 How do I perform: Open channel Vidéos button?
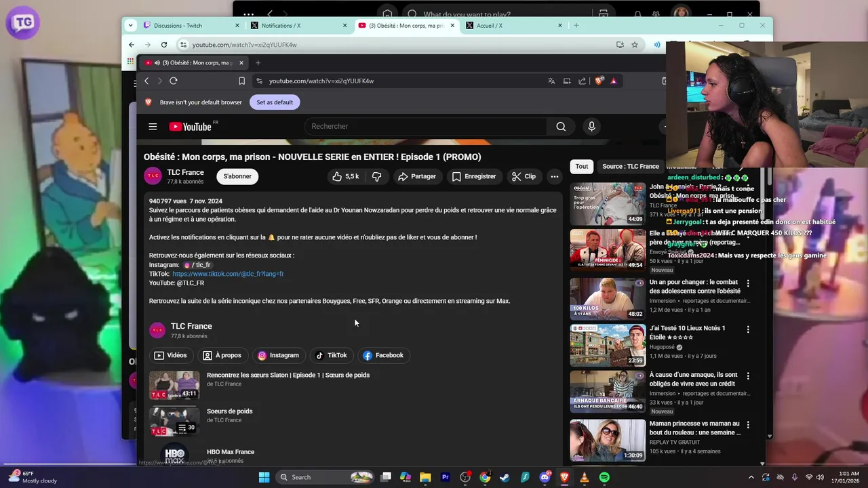pyautogui.click(x=170, y=355)
